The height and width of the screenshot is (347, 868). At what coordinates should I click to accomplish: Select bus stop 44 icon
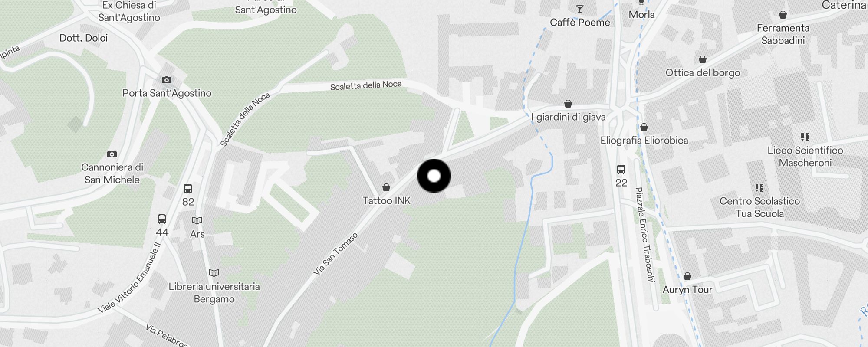(x=162, y=219)
